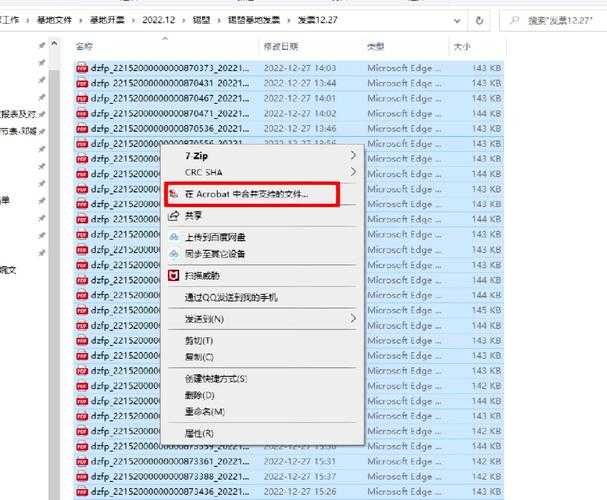Click the PDF icon of file dzfp ending 870373
Viewport: 607px width, 500px height.
(82, 68)
